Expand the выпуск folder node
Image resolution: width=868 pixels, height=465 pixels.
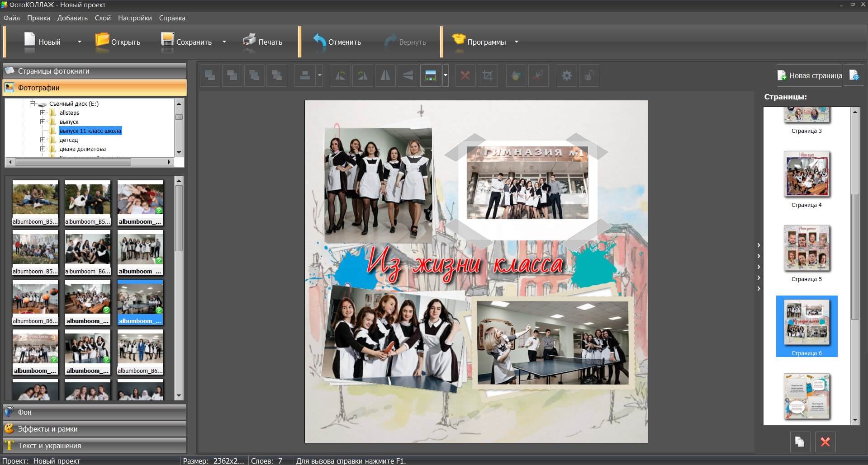click(x=43, y=122)
